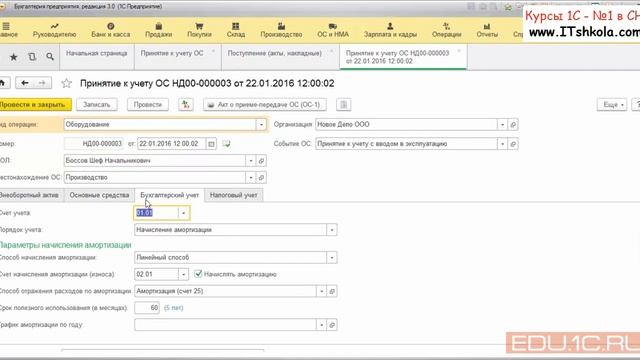This screenshot has height=360, width=640.
Task: Open the Местонахождение ОС link icon
Action: (x=261, y=177)
